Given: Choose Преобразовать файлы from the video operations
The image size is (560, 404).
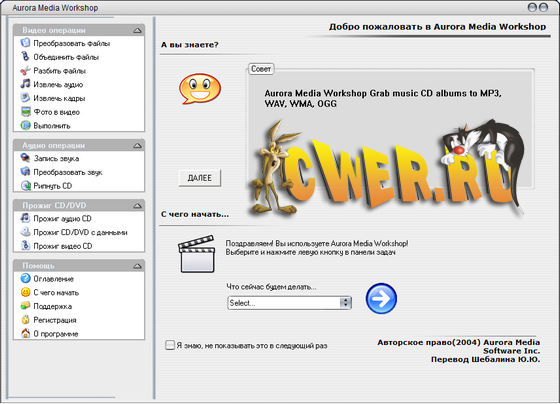Looking at the screenshot, I should click(x=71, y=43).
